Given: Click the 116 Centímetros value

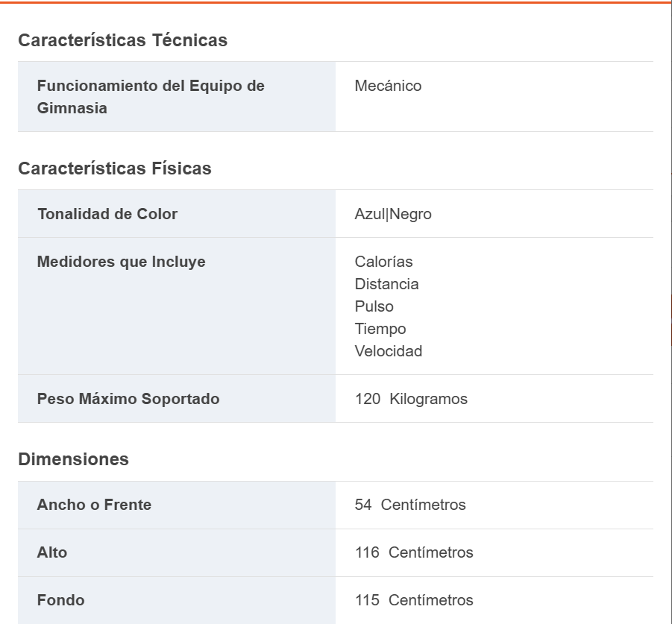Looking at the screenshot, I should tap(414, 552).
